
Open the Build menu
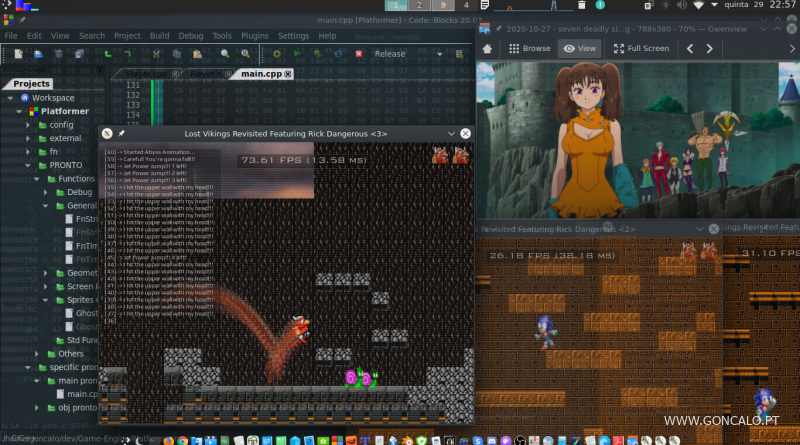tap(159, 36)
